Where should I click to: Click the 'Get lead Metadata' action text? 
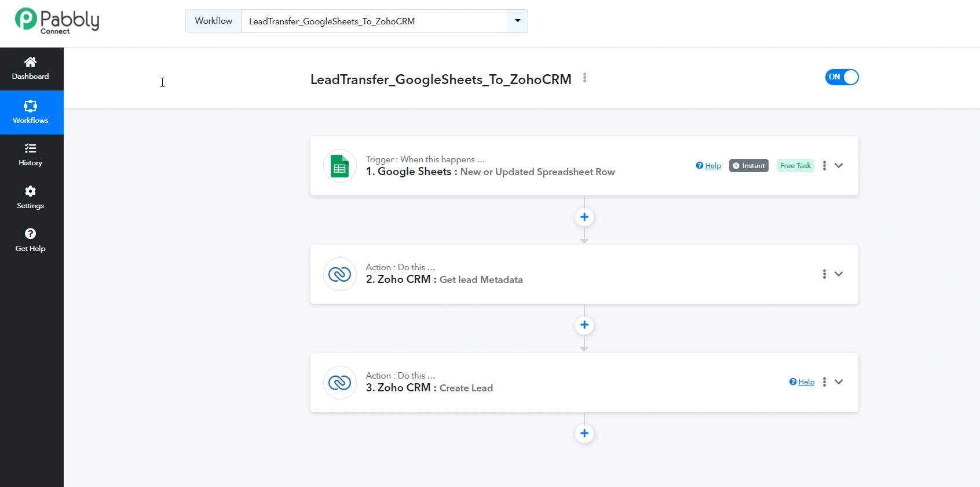pos(481,279)
